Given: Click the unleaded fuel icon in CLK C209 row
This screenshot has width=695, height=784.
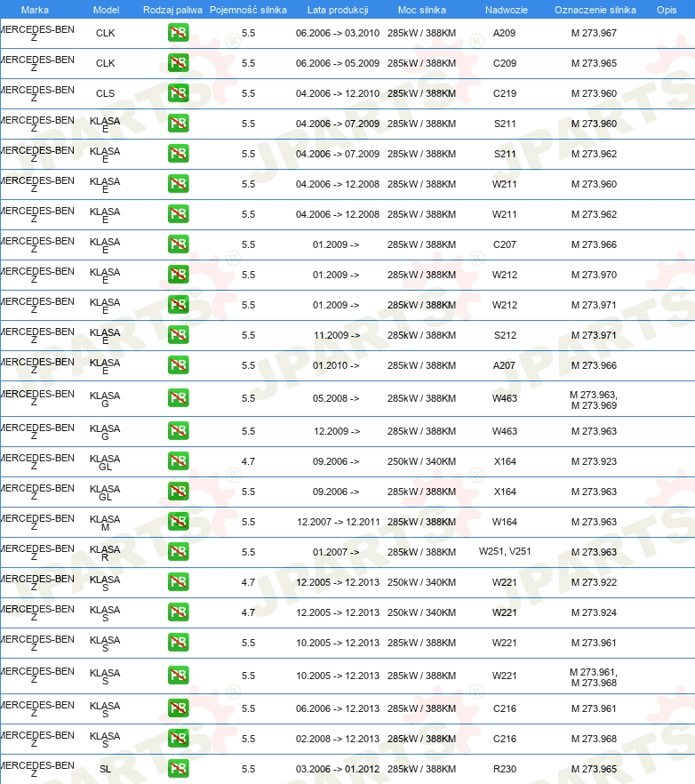Looking at the screenshot, I should coord(178,63).
